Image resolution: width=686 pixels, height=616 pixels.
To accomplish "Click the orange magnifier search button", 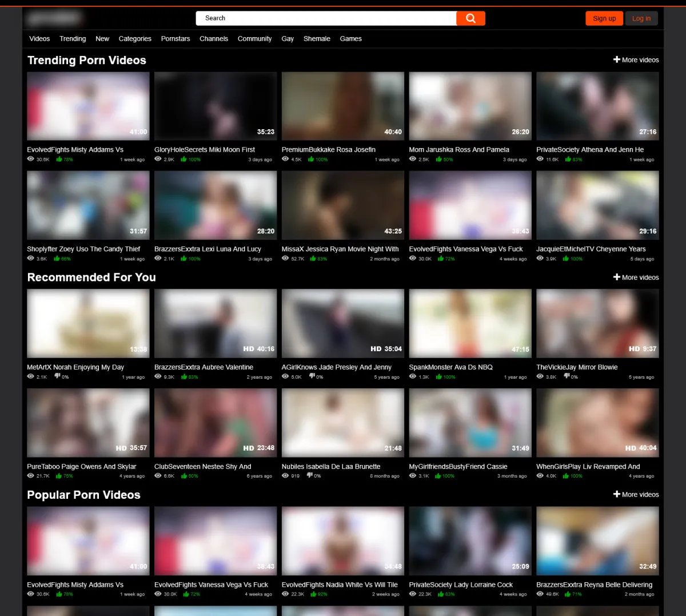I will click(x=470, y=18).
